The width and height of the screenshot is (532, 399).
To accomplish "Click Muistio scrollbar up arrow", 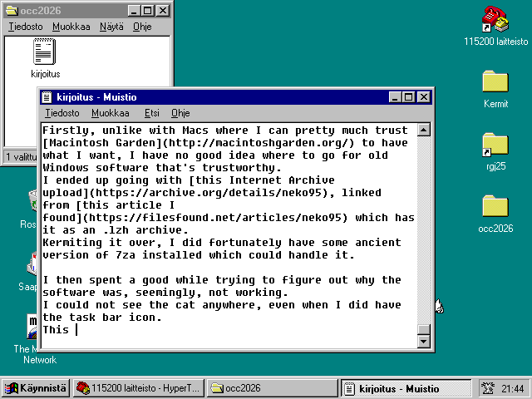I will tap(424, 130).
